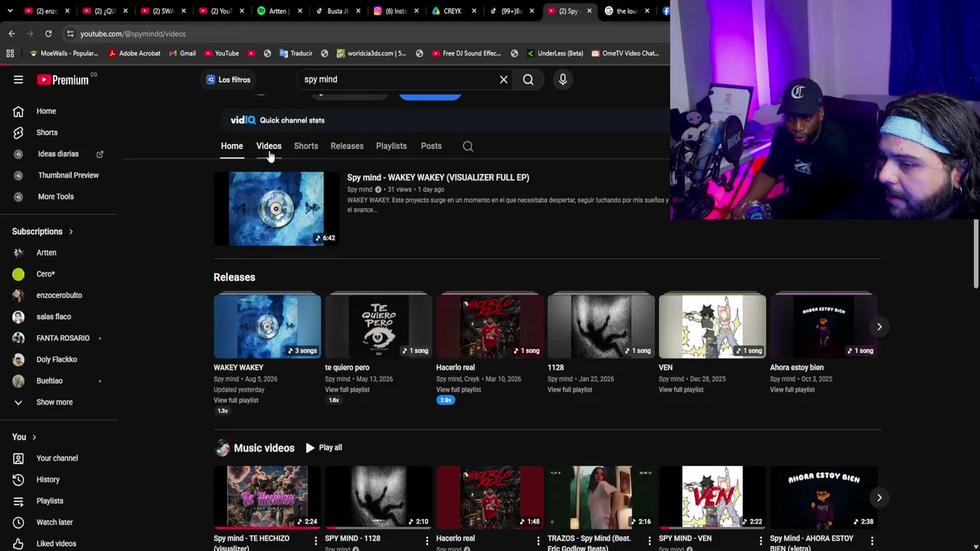Open options for the 'SPY MIND - 1128' video
The width and height of the screenshot is (980, 551).
click(426, 541)
